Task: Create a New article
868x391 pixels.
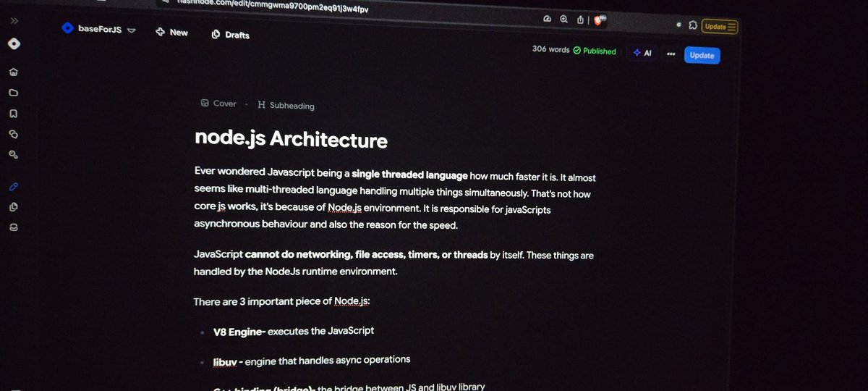Action: coord(172,32)
